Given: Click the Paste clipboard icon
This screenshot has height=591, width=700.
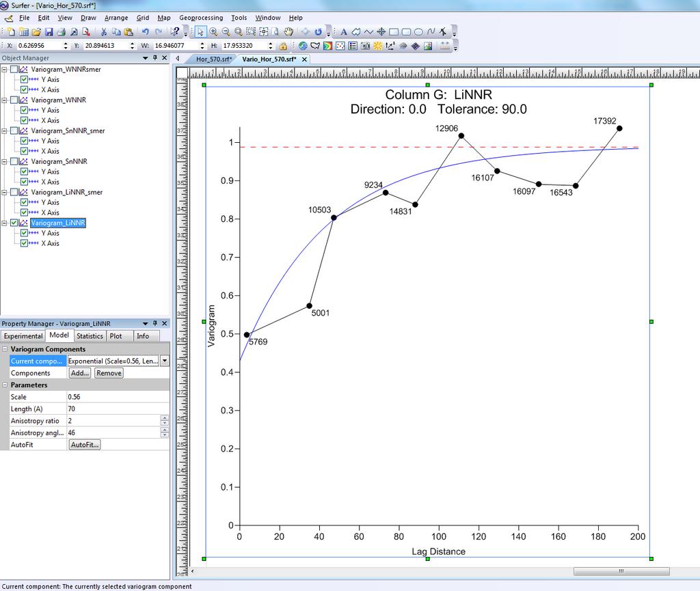Looking at the screenshot, I should pos(129,31).
